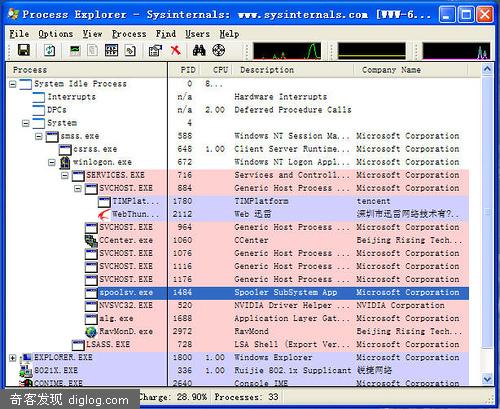Open the View menu
The image size is (500, 409).
coord(92,34)
